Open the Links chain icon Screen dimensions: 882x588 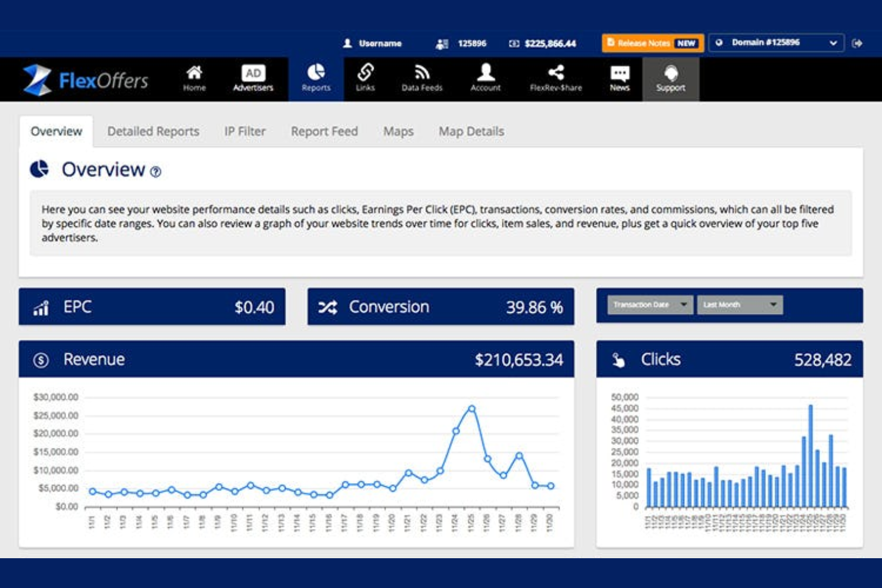(x=365, y=72)
